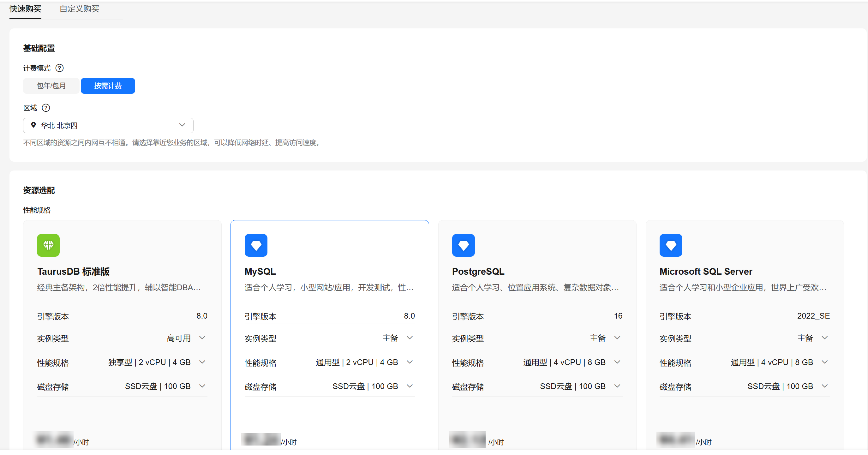Click the Microsoft SQL Server diamond icon
Viewport: 868px width, 455px height.
[671, 245]
